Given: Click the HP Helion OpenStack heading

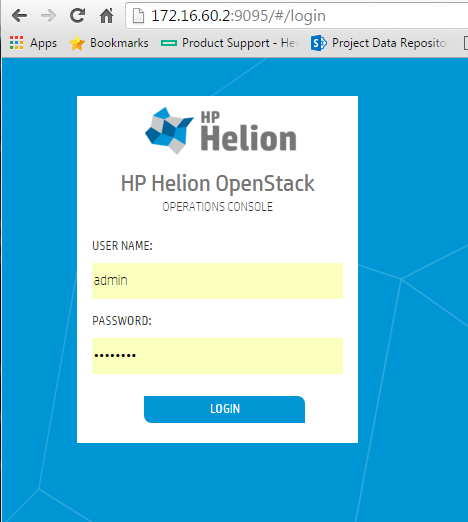Looking at the screenshot, I should [x=217, y=184].
